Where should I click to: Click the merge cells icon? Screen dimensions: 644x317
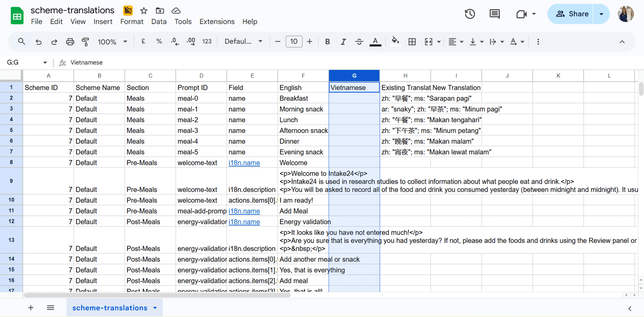(428, 42)
